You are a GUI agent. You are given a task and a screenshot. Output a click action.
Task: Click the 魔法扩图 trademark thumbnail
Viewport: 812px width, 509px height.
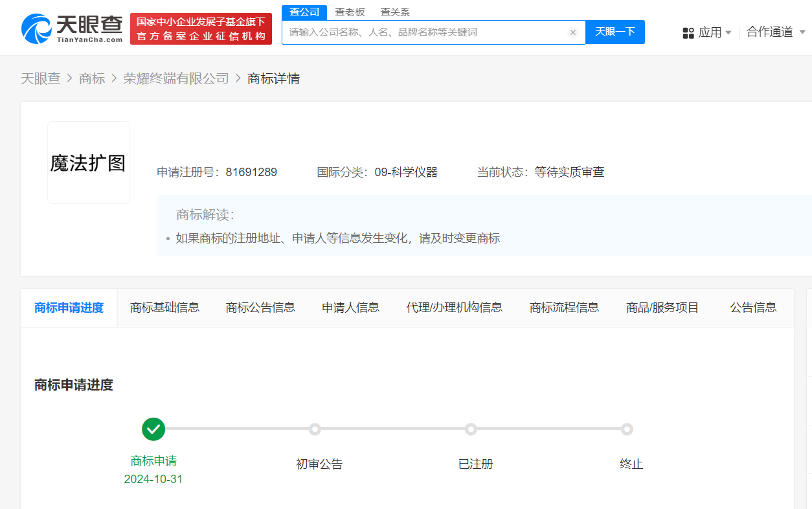[x=89, y=163]
